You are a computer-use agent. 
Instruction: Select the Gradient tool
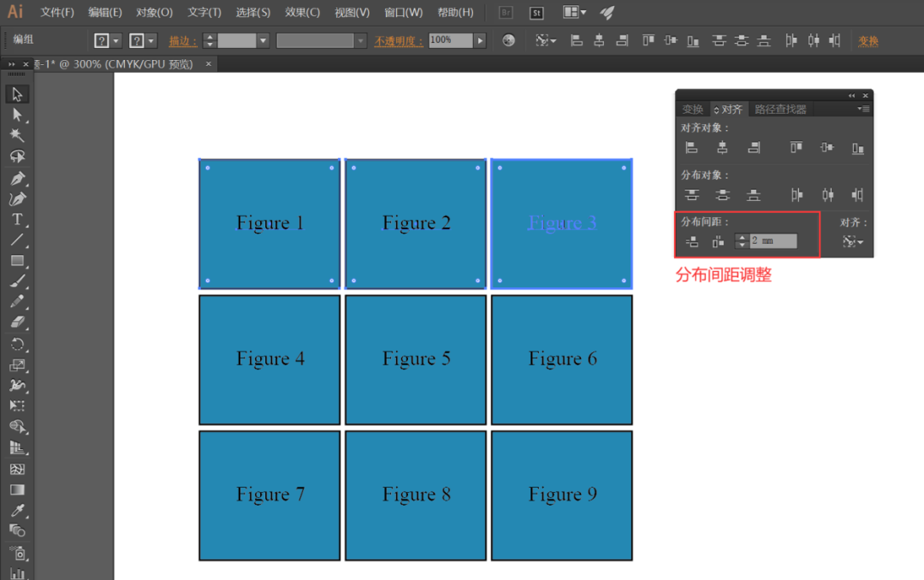17,490
